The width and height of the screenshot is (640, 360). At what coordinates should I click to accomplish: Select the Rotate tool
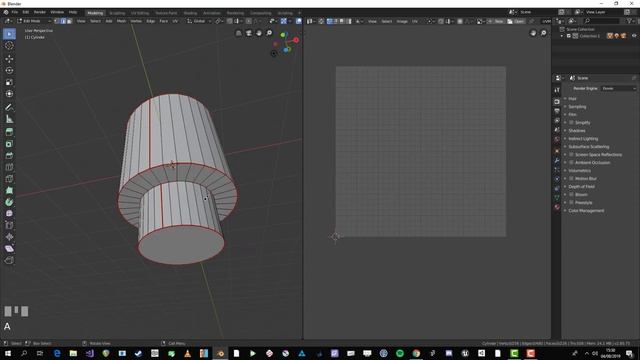coord(9,70)
